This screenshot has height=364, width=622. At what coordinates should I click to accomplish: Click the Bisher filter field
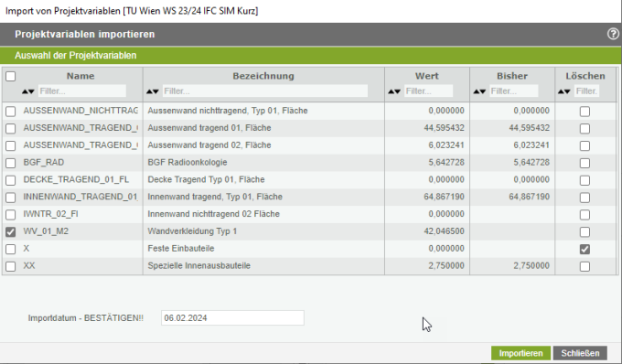514,91
